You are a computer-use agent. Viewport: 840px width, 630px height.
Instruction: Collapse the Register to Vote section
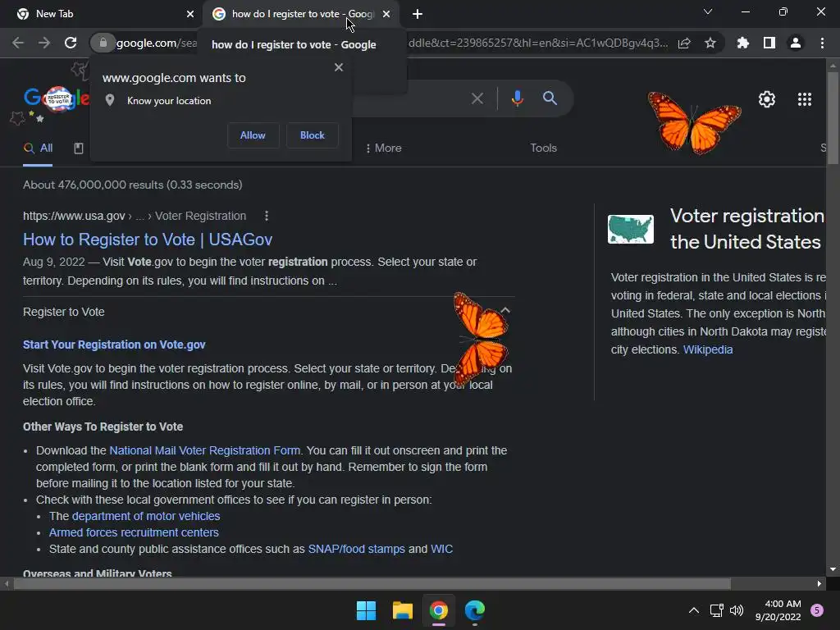(x=505, y=311)
